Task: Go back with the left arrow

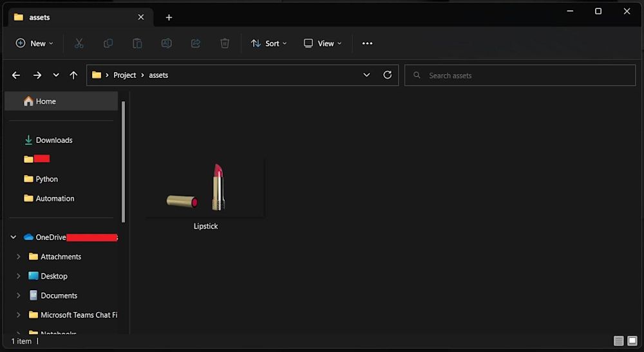Action: click(16, 75)
